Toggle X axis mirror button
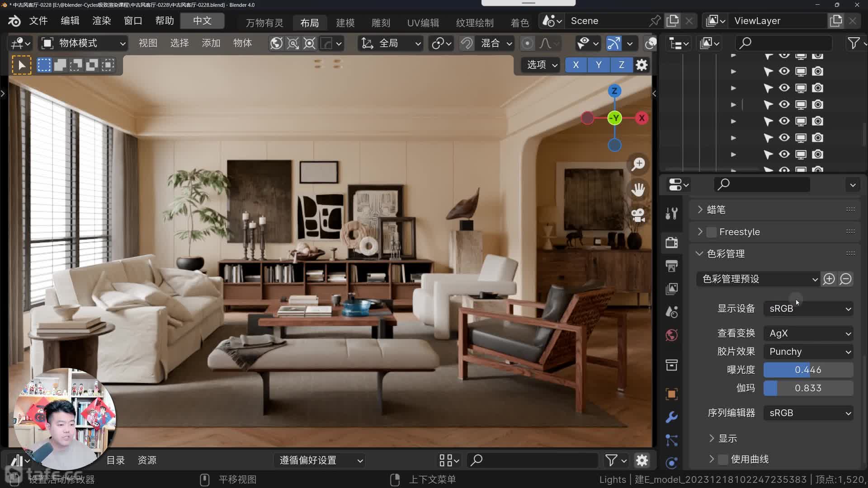The image size is (868, 488). pos(576,65)
